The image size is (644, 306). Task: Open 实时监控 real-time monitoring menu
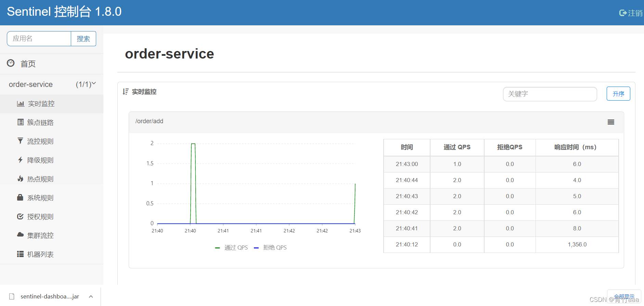pos(41,104)
